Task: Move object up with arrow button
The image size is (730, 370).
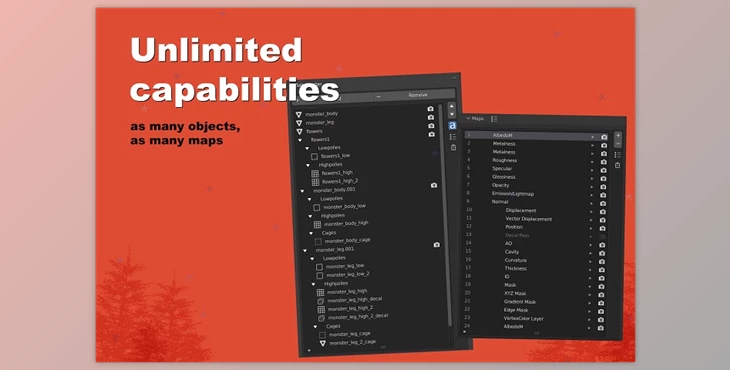Action: 451,106
